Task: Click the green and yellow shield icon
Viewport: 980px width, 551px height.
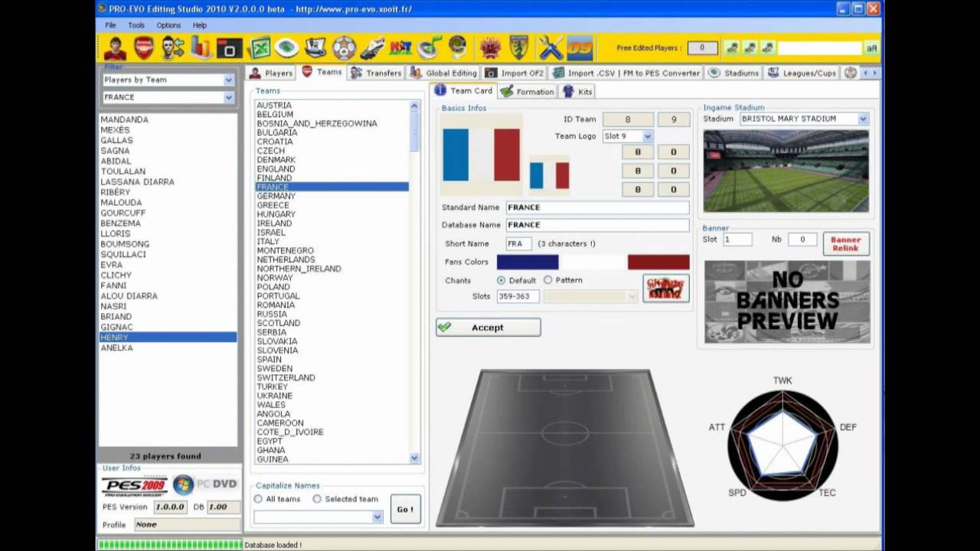Action: 518,48
